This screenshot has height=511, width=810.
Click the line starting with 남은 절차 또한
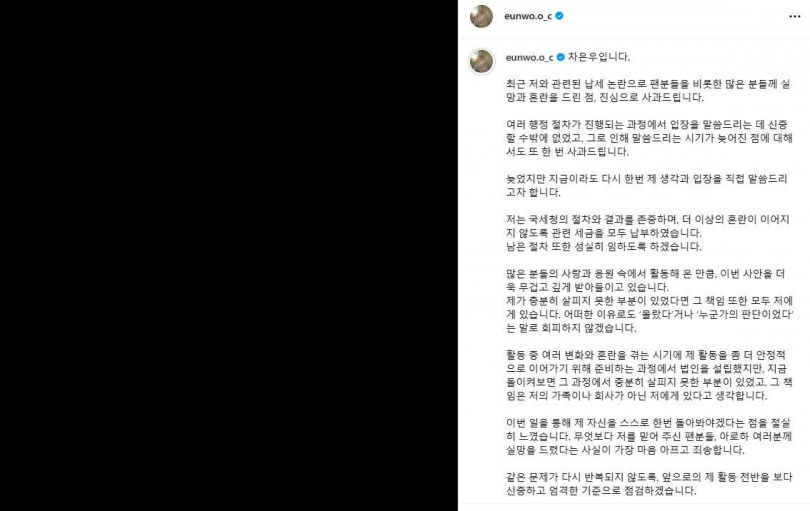tap(603, 246)
